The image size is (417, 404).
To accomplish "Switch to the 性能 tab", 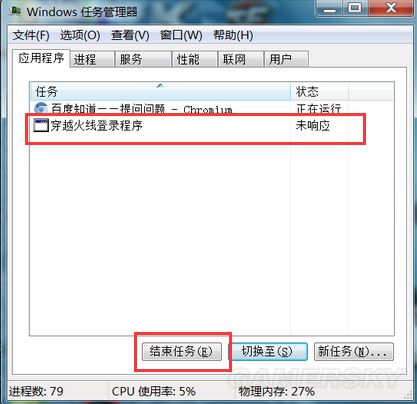I will pos(195,59).
